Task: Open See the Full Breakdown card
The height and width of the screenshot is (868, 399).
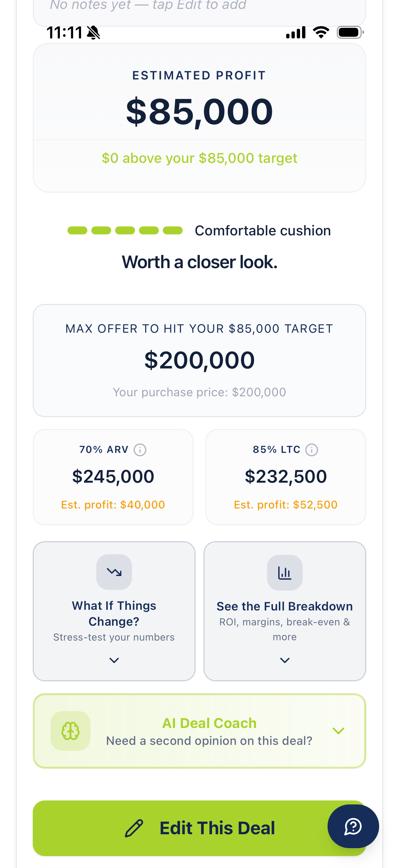Action: tap(285, 611)
